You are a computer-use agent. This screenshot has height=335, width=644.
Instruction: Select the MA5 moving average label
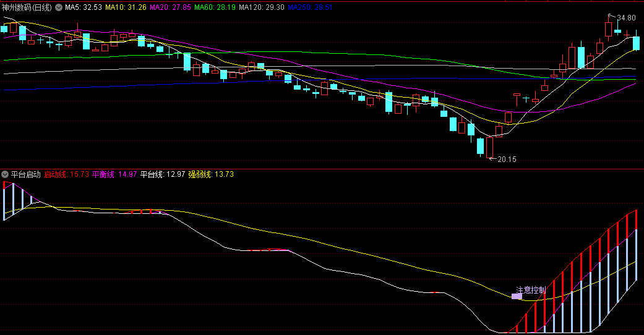point(84,7)
